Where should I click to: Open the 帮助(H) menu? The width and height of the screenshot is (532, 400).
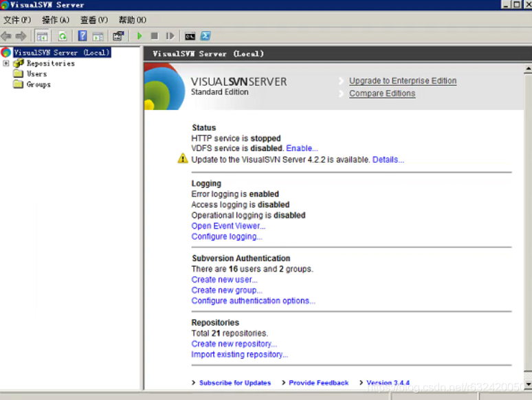133,20
